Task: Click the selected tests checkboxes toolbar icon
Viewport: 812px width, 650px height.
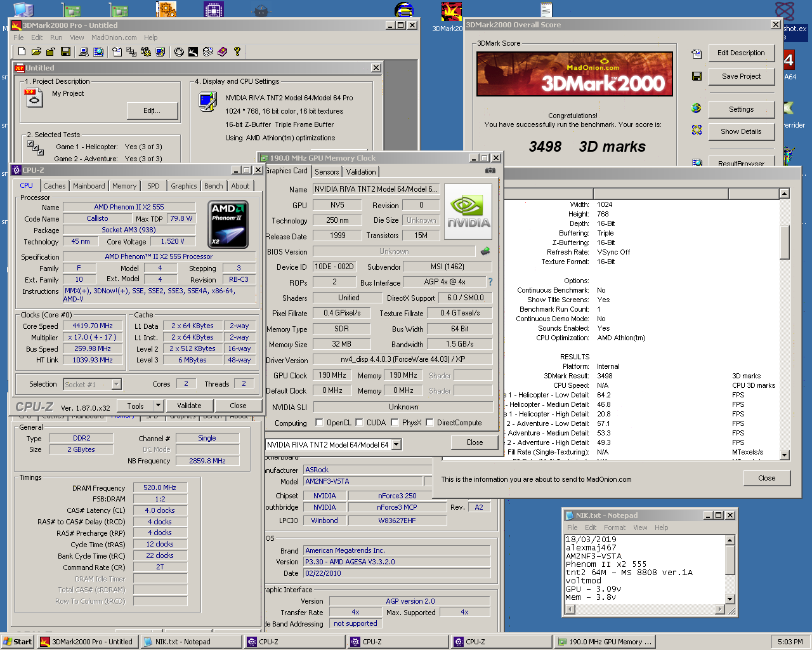Action: (x=131, y=51)
